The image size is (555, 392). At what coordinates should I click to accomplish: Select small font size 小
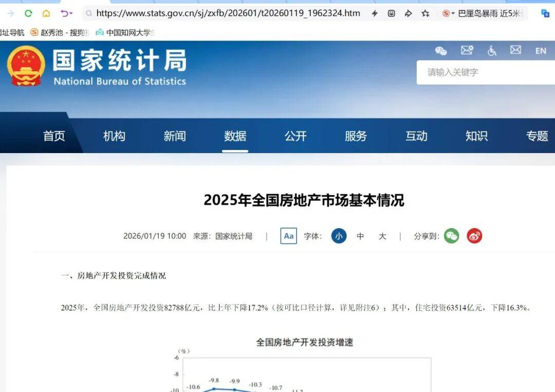(x=339, y=236)
